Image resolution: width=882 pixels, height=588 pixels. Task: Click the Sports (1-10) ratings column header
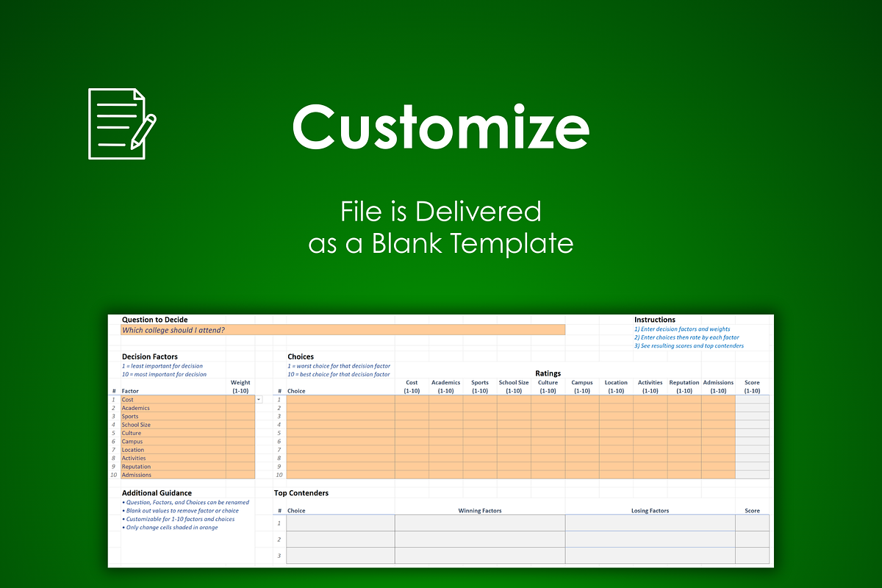point(480,387)
